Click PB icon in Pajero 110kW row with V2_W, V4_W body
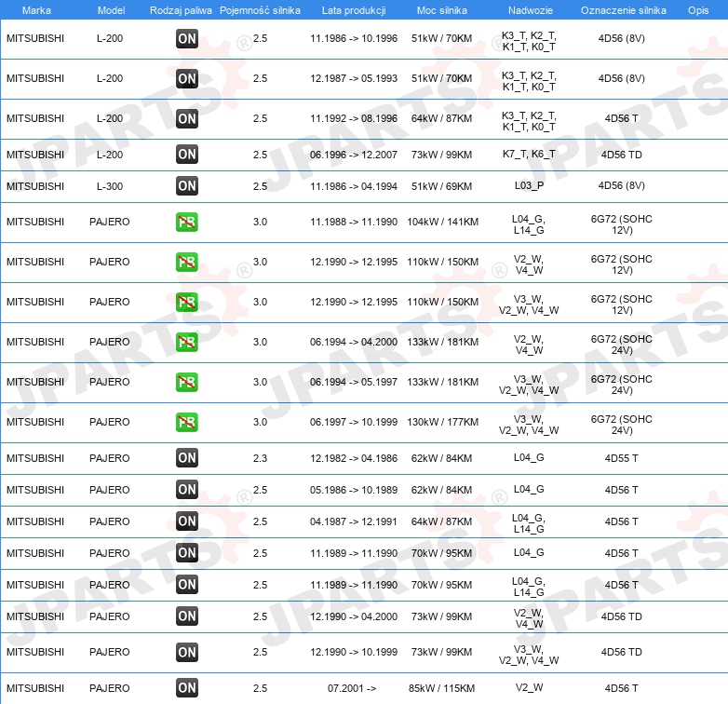This screenshot has width=728, height=704. [x=187, y=262]
